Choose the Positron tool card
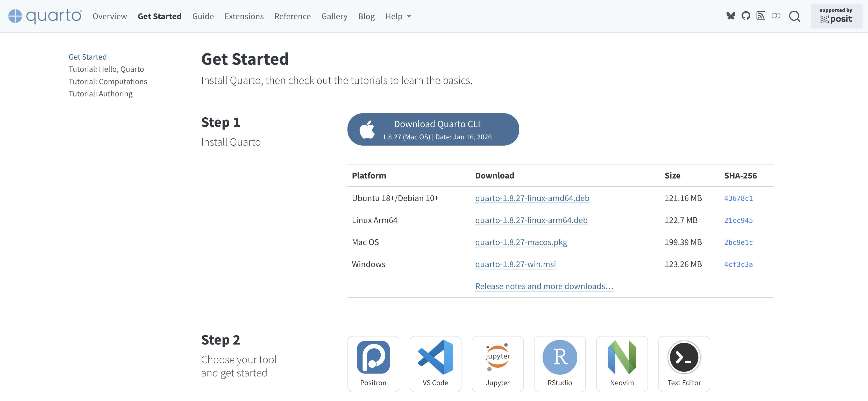The height and width of the screenshot is (401, 868). point(373,364)
